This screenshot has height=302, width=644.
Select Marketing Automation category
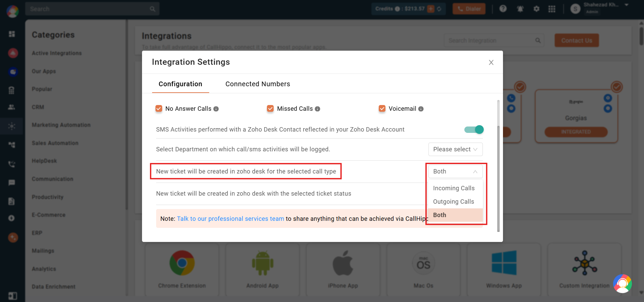pos(61,125)
